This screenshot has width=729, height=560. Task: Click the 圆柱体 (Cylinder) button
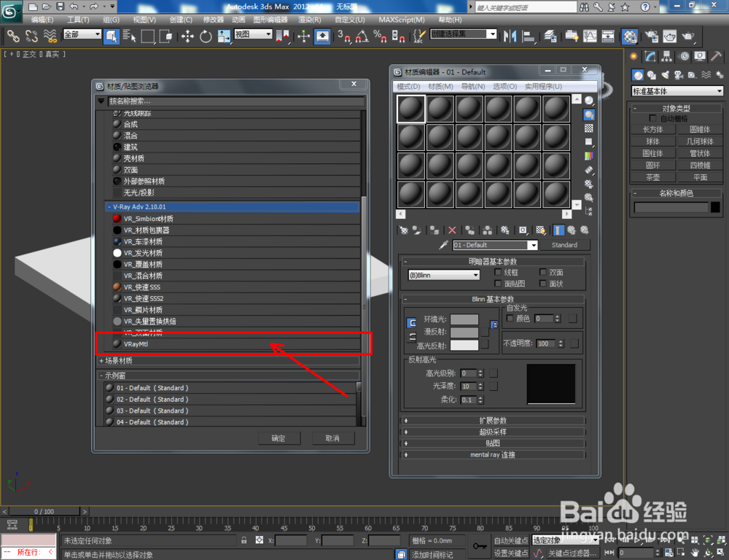(x=652, y=153)
